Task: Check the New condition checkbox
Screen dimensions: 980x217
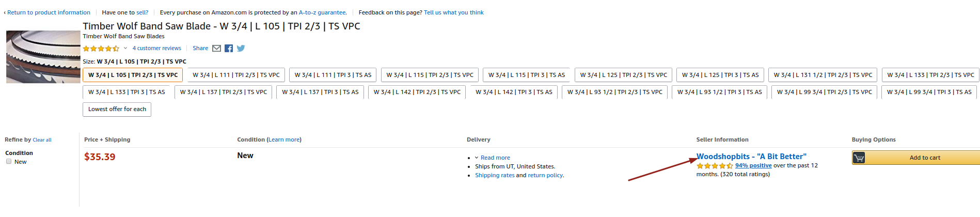Action: pyautogui.click(x=9, y=162)
